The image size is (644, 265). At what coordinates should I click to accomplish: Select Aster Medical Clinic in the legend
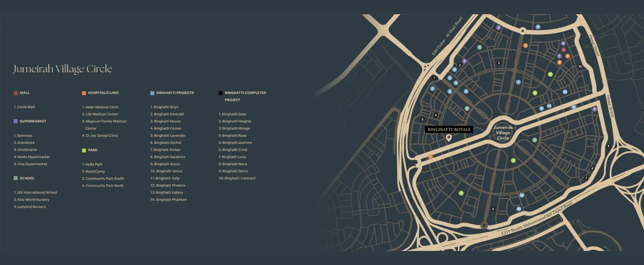[x=100, y=107]
